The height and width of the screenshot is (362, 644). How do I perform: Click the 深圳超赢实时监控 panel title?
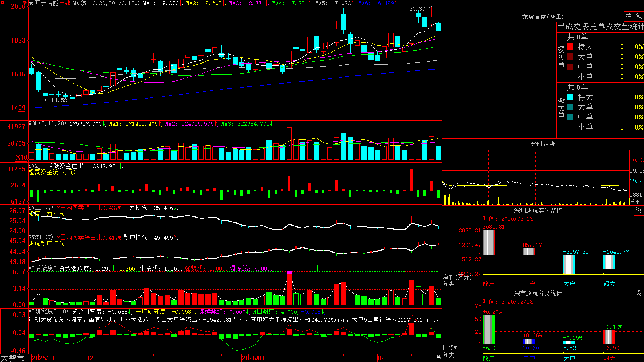(538, 210)
